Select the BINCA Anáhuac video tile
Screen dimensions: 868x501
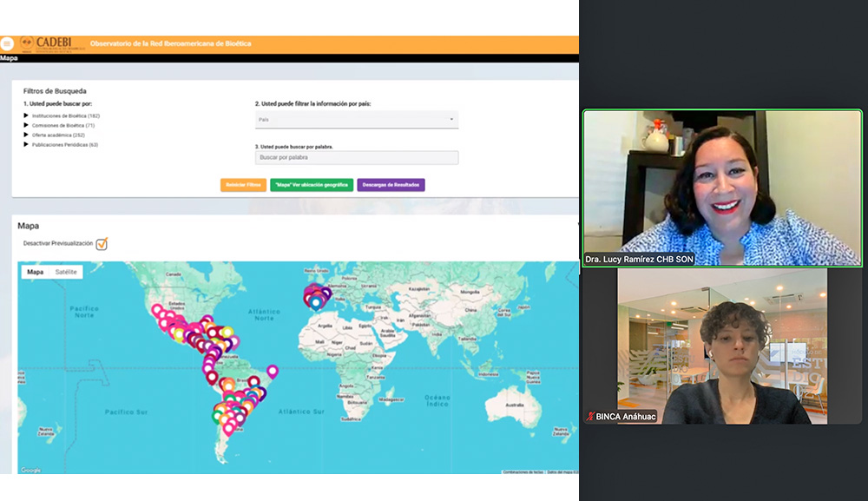click(721, 346)
